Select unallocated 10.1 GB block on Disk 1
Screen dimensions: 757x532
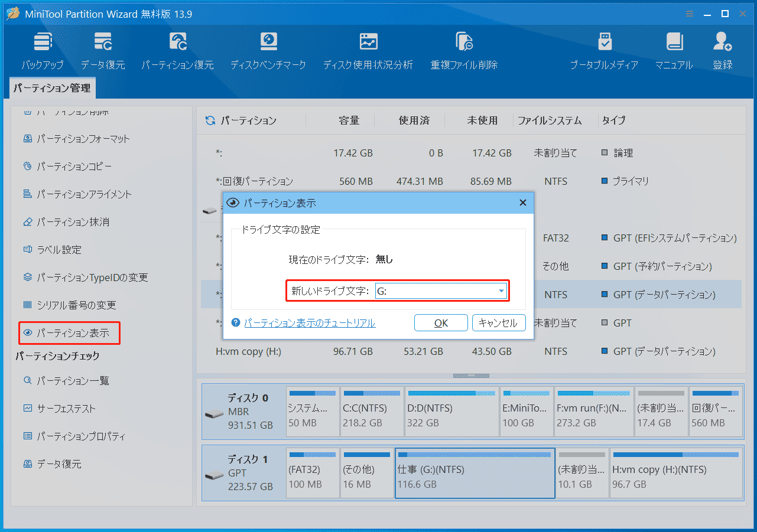(x=582, y=473)
